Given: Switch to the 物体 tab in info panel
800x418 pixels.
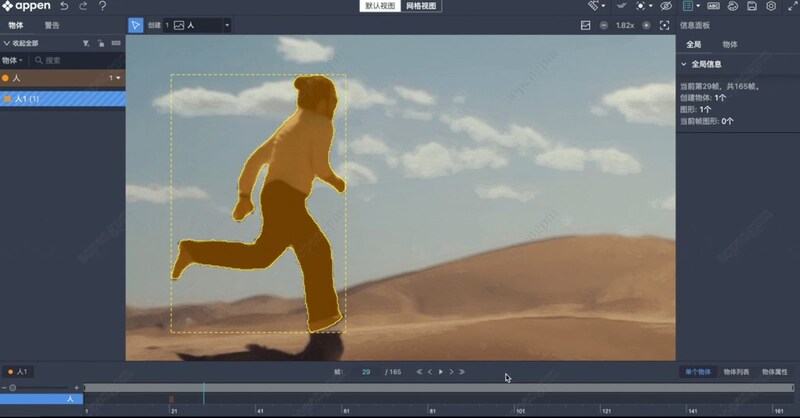Looking at the screenshot, I should click(730, 45).
